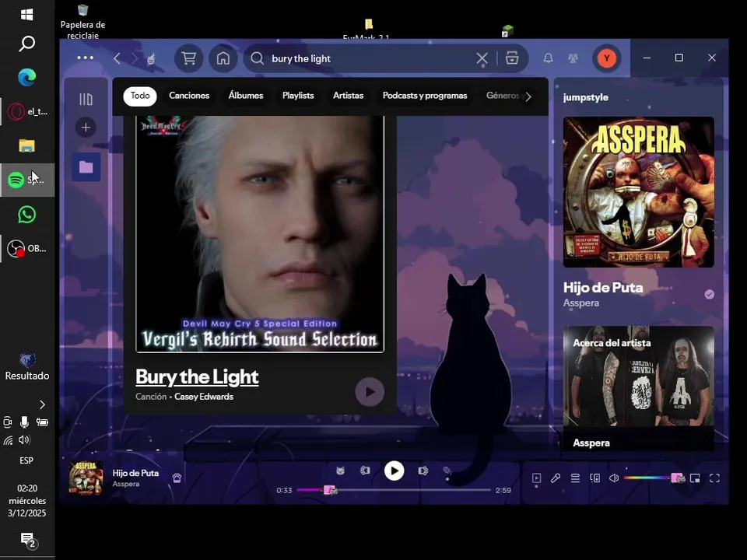Open the marketplace shopping cart
This screenshot has width=747, height=560.
pyautogui.click(x=188, y=58)
